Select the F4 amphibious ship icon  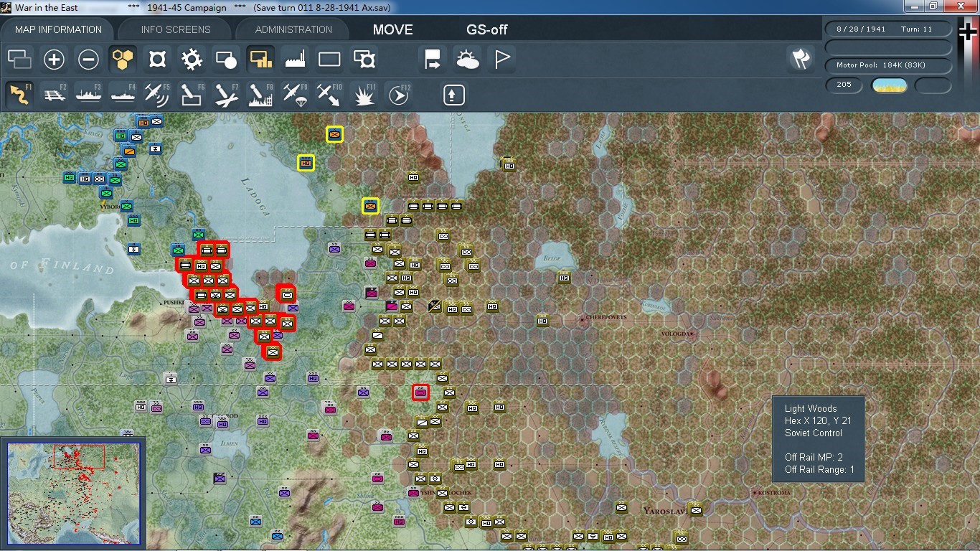(x=123, y=95)
